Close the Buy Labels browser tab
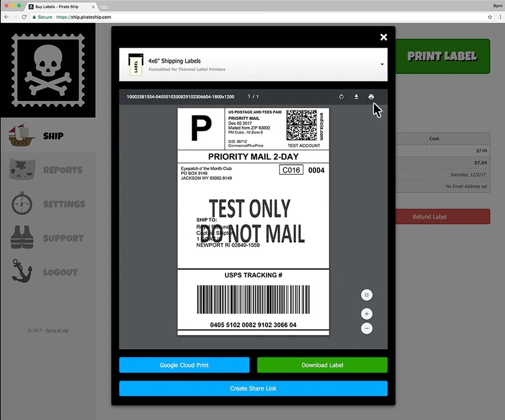 (93, 7)
